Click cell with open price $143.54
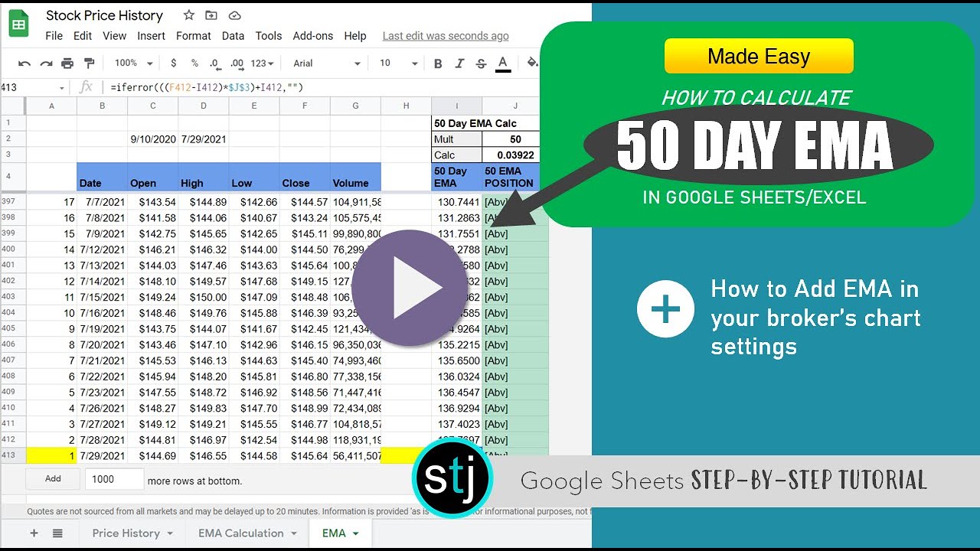 [x=152, y=202]
